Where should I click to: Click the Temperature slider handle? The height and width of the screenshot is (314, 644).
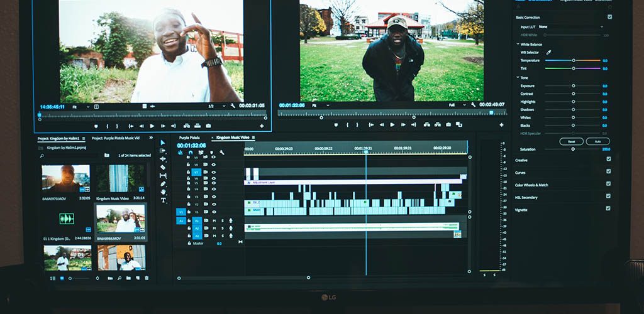pos(573,60)
